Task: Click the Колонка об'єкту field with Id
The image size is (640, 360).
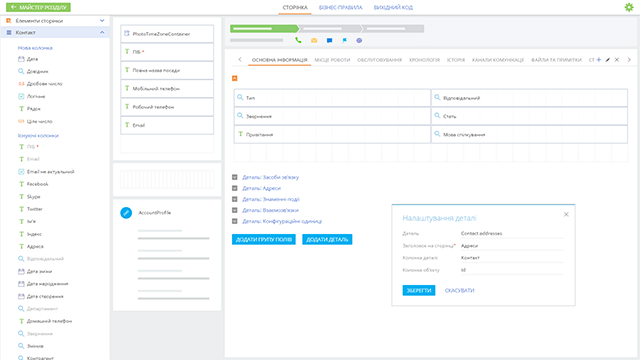Action: [512, 270]
